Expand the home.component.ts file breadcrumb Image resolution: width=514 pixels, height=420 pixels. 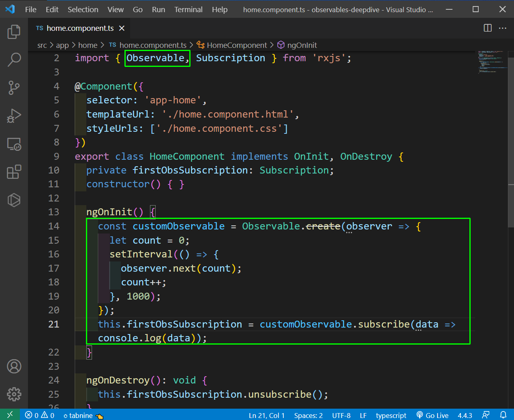click(x=148, y=45)
